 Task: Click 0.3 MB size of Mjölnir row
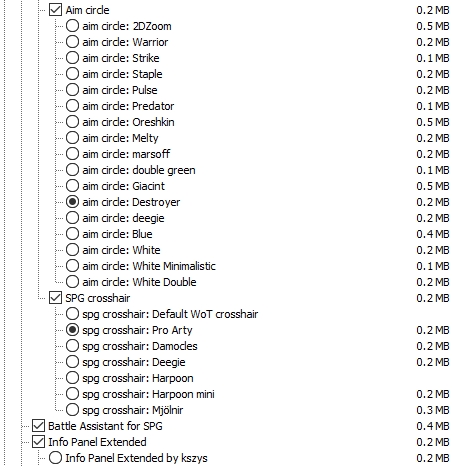(433, 410)
